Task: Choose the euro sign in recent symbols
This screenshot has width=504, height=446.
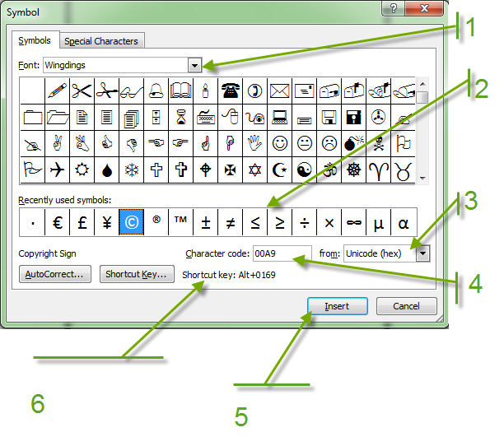Action: coord(58,222)
